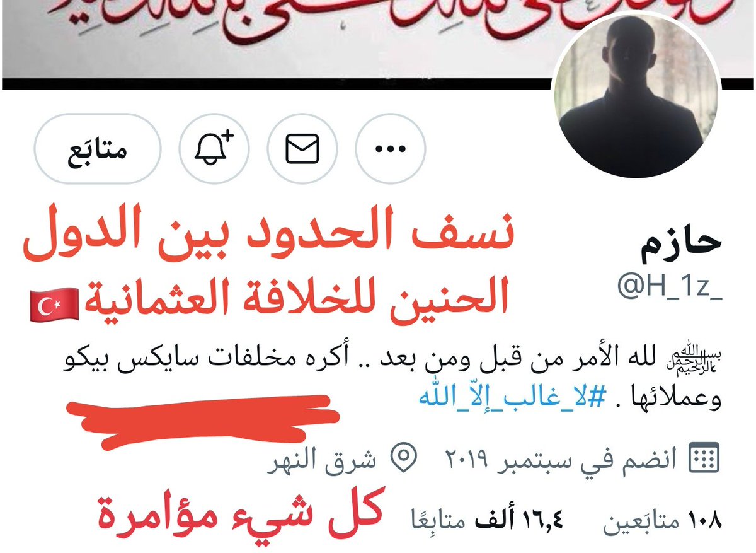Select the @H_1z_ username handle
The height and width of the screenshot is (553, 756).
point(668,289)
